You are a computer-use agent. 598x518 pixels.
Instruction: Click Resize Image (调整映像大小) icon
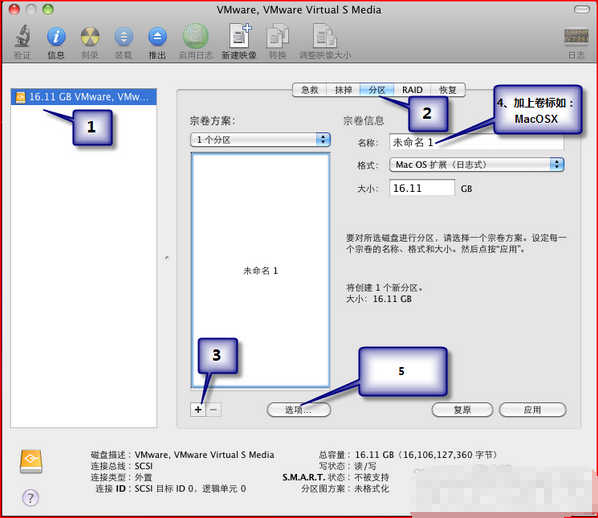pos(325,37)
